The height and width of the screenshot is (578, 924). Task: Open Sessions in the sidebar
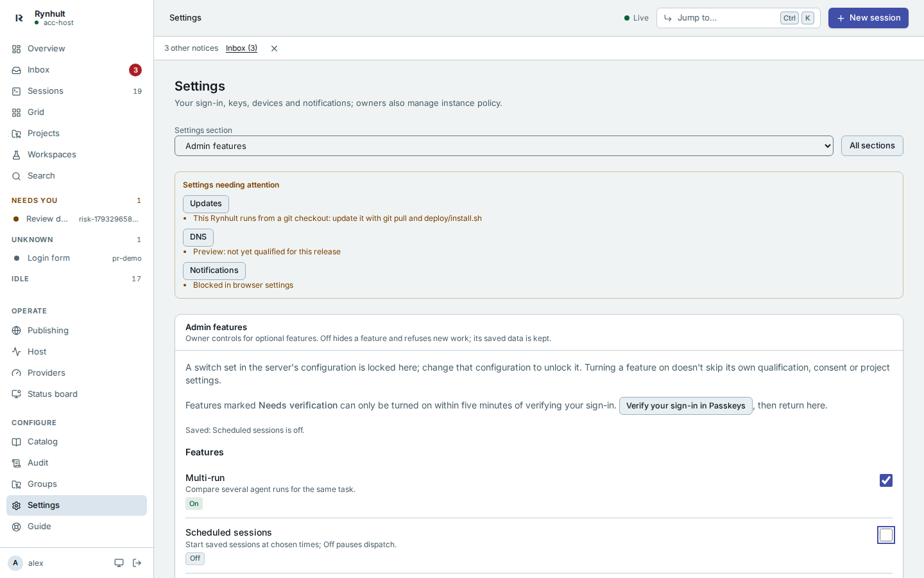tap(76, 91)
